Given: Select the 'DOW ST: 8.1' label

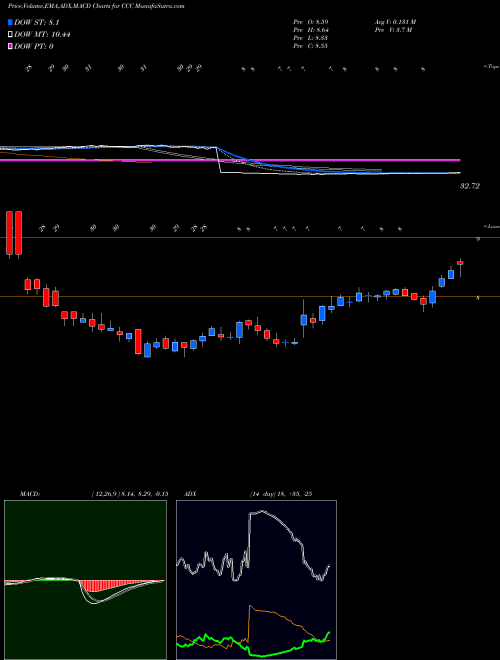Looking at the screenshot, I should click(38, 22).
